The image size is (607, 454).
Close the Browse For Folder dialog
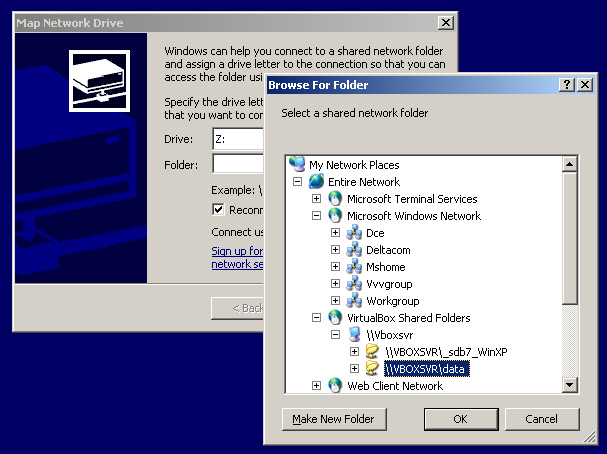point(585,85)
